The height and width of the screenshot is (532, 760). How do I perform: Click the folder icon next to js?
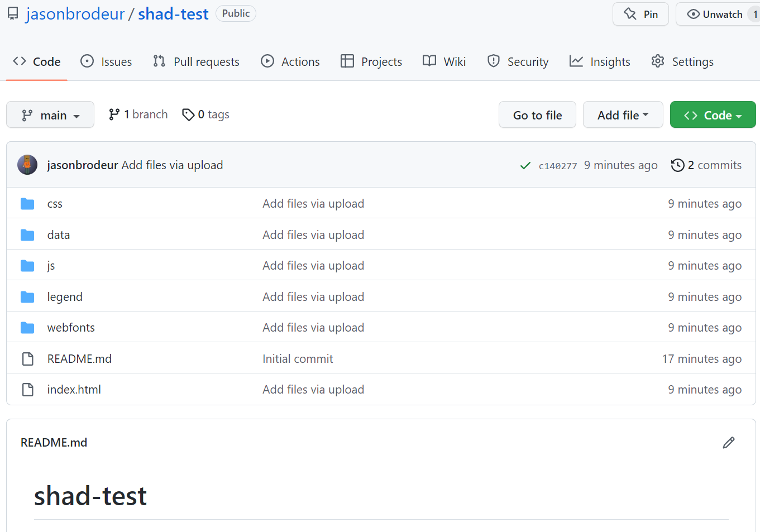point(27,266)
